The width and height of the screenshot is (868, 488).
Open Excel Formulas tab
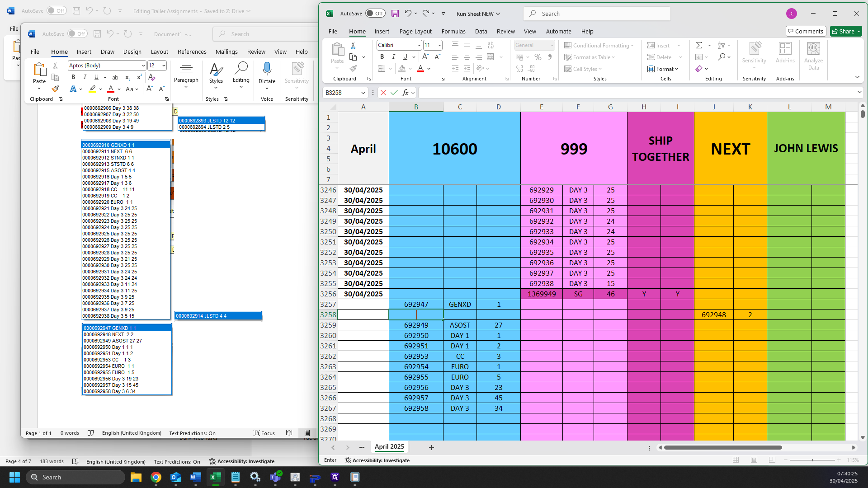point(453,31)
